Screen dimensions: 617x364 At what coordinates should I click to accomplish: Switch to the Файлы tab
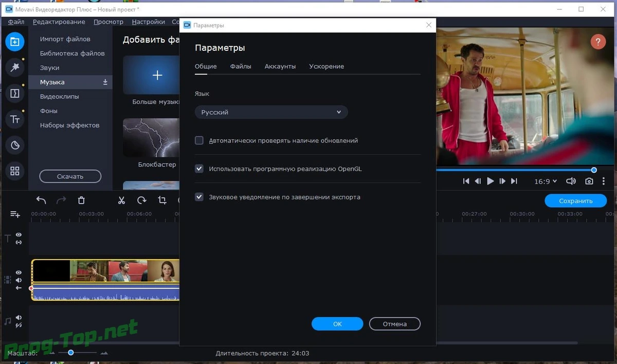241,66
